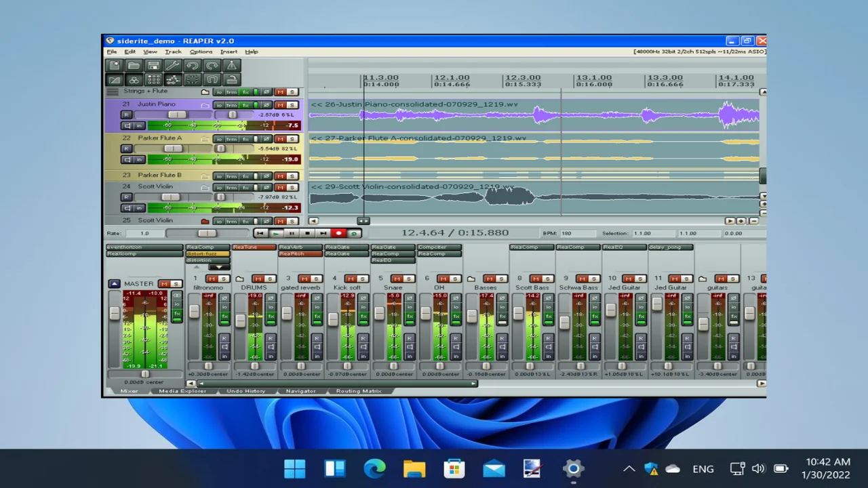Screen dimensions: 868x488
Task: Toggle the locking padlock toolbar icon
Action: pyautogui.click(x=232, y=80)
